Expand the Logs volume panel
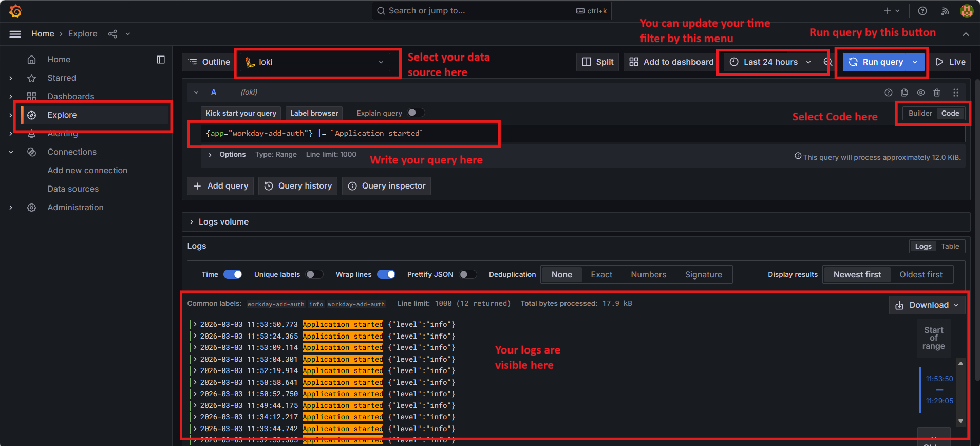Image resolution: width=980 pixels, height=446 pixels. click(x=223, y=222)
